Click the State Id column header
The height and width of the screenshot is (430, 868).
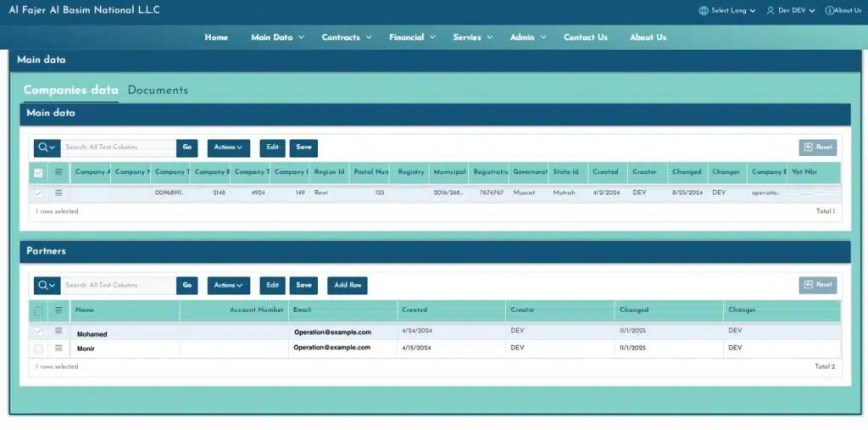pos(568,172)
